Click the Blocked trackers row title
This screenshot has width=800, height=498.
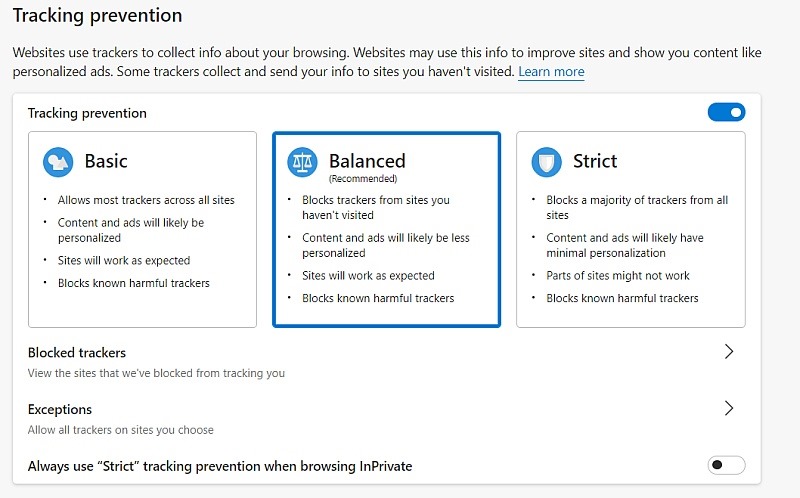[77, 352]
